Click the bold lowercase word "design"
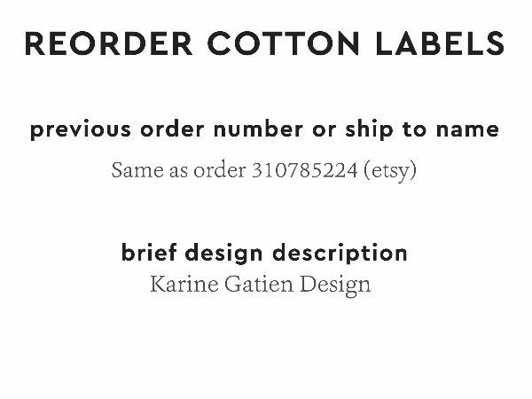This screenshot has width=532, height=399. (x=228, y=253)
